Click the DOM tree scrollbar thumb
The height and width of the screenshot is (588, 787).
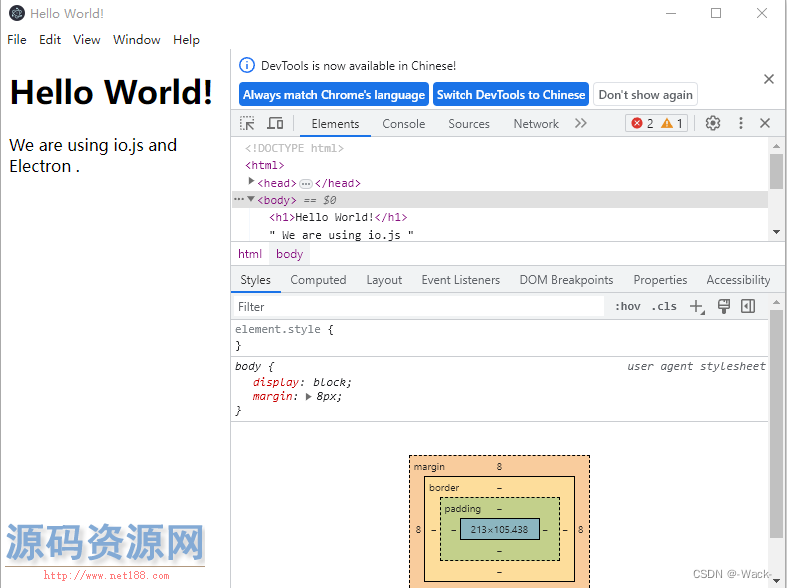[776, 172]
